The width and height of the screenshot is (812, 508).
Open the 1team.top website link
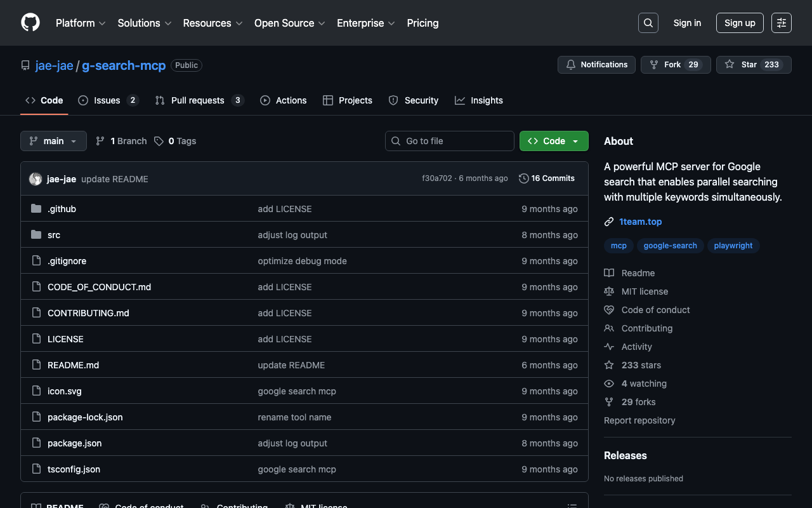tap(640, 222)
